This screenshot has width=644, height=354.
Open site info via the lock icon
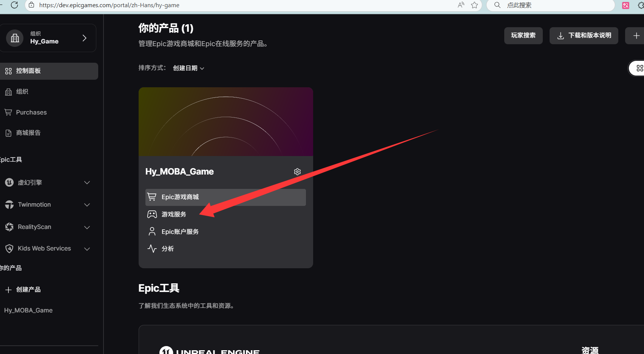(32, 5)
